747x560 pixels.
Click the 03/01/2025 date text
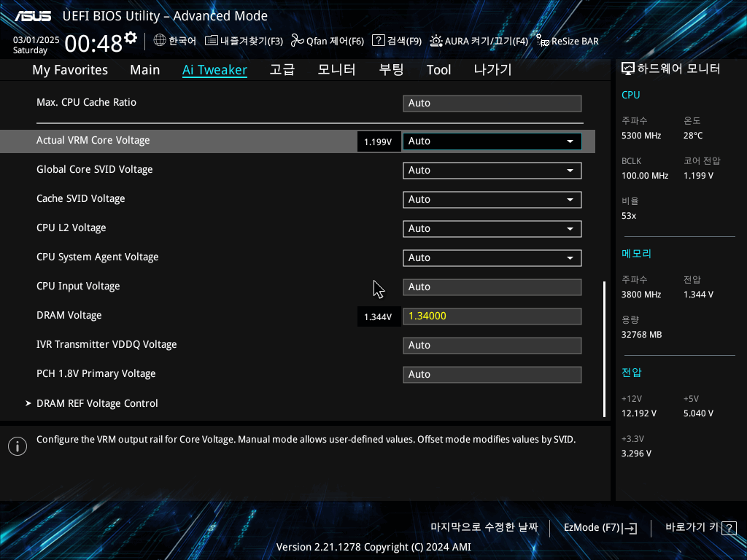(36, 40)
